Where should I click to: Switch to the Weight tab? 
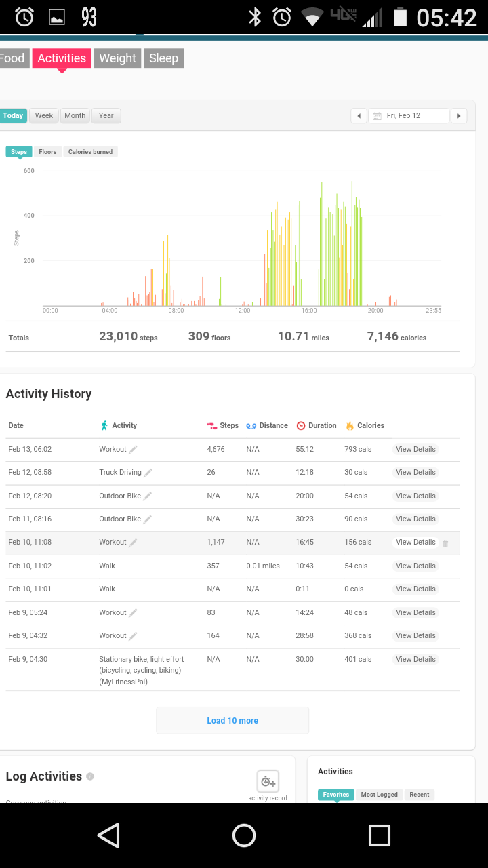coord(117,58)
